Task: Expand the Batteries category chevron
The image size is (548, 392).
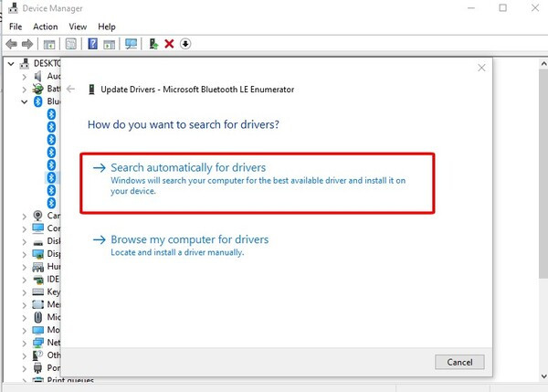Action: coord(24,90)
